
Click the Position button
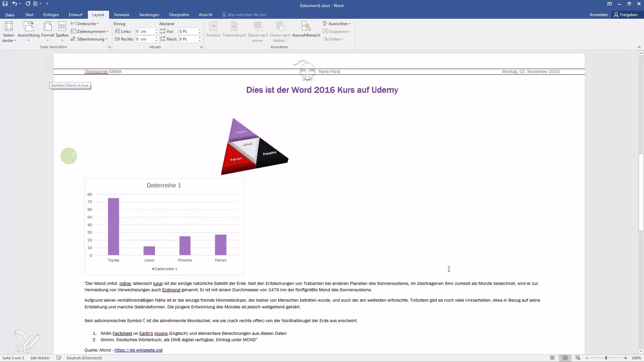[x=213, y=32]
